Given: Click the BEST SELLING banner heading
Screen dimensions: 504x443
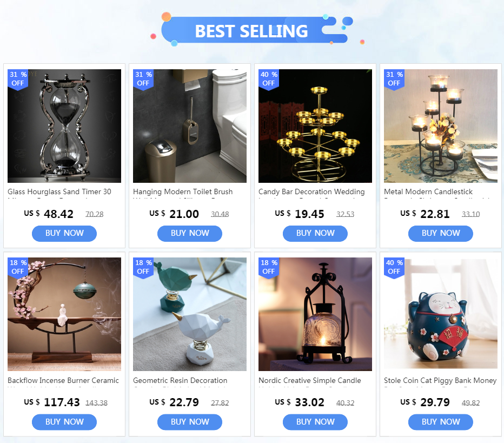Looking at the screenshot, I should 251,31.
